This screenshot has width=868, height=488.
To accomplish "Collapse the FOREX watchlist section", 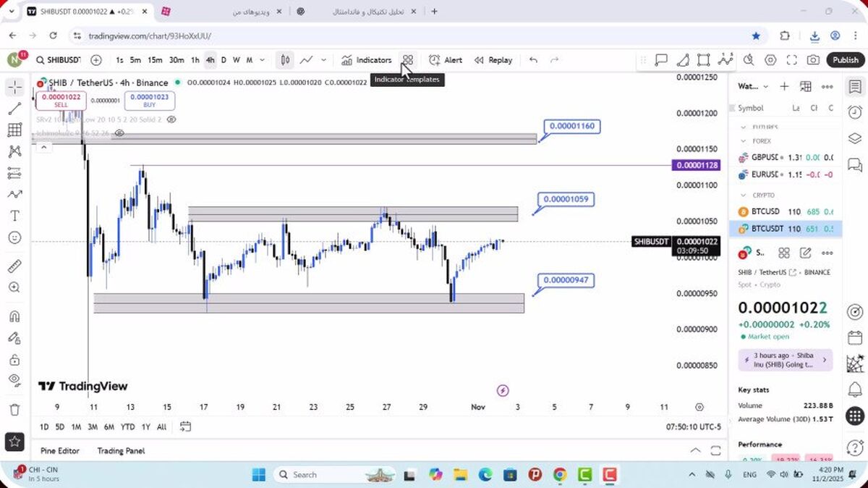I will (743, 141).
